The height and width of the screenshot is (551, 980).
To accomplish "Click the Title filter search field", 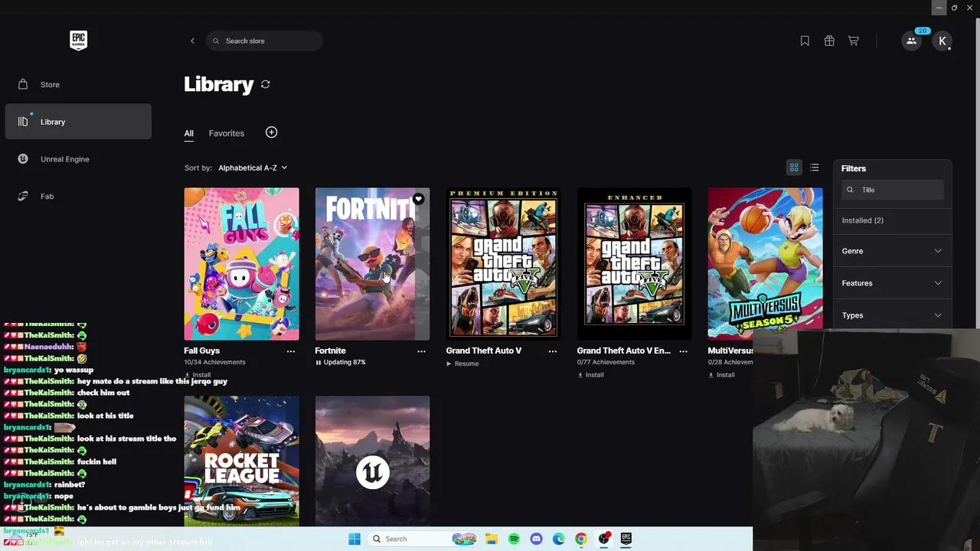I will coord(893,190).
